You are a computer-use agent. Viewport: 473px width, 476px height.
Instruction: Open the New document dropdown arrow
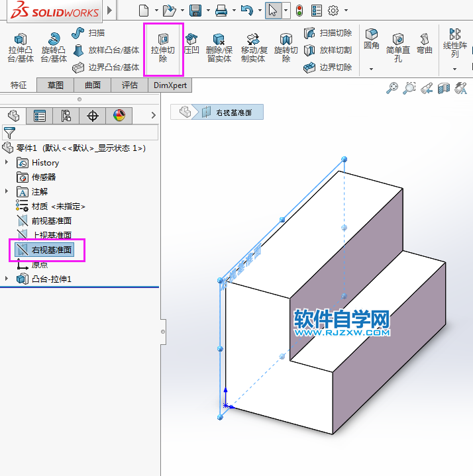pyautogui.click(x=156, y=11)
